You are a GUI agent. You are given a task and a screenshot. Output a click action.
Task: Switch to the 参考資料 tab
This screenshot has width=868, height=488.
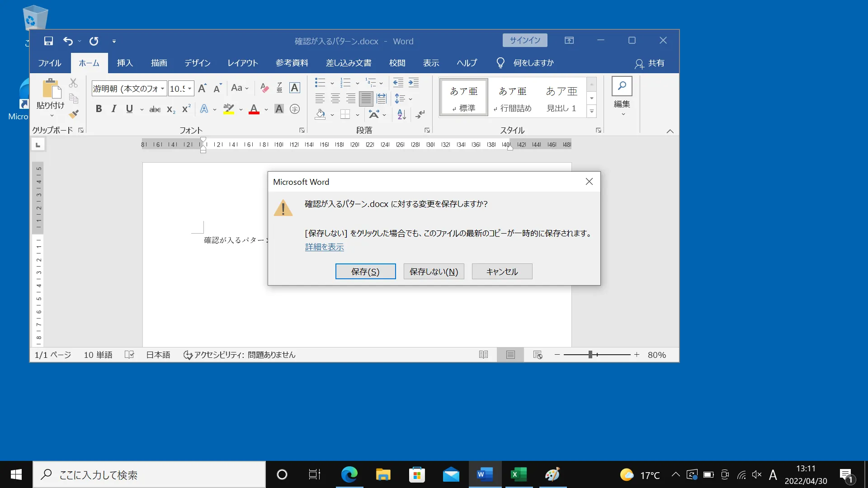tap(292, 63)
